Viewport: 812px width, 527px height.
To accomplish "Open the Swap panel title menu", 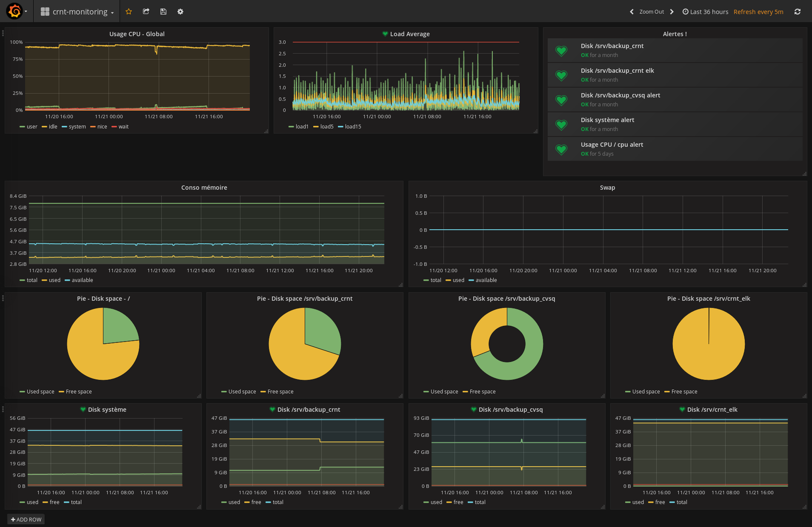I will click(x=607, y=188).
